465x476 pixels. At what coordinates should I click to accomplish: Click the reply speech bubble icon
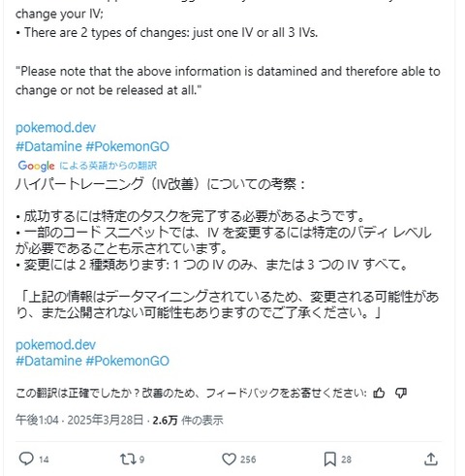[26, 459]
